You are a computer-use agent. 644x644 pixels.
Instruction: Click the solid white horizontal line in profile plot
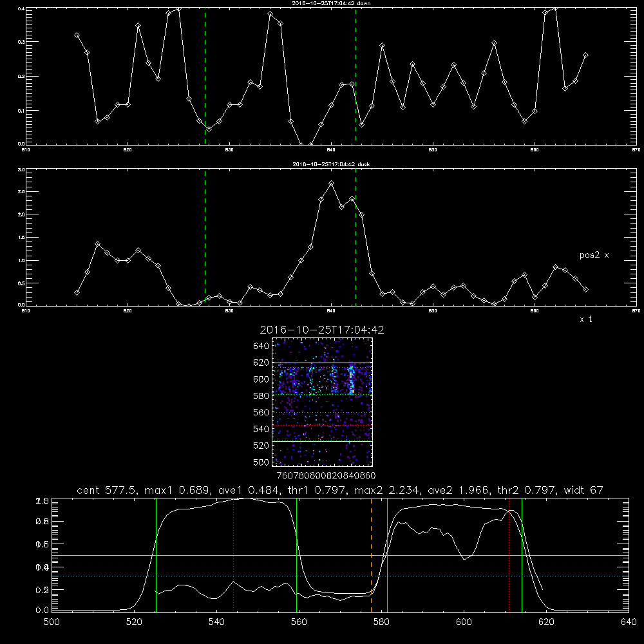pyautogui.click(x=340, y=555)
